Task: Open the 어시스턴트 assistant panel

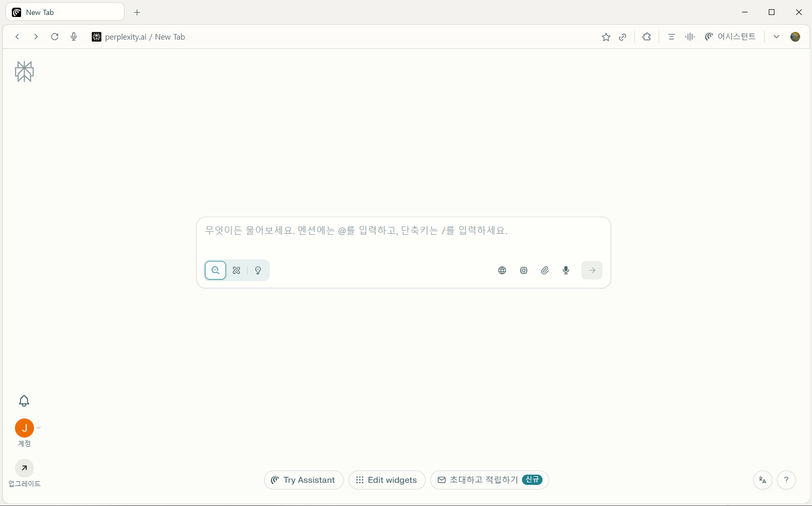Action: [730, 37]
